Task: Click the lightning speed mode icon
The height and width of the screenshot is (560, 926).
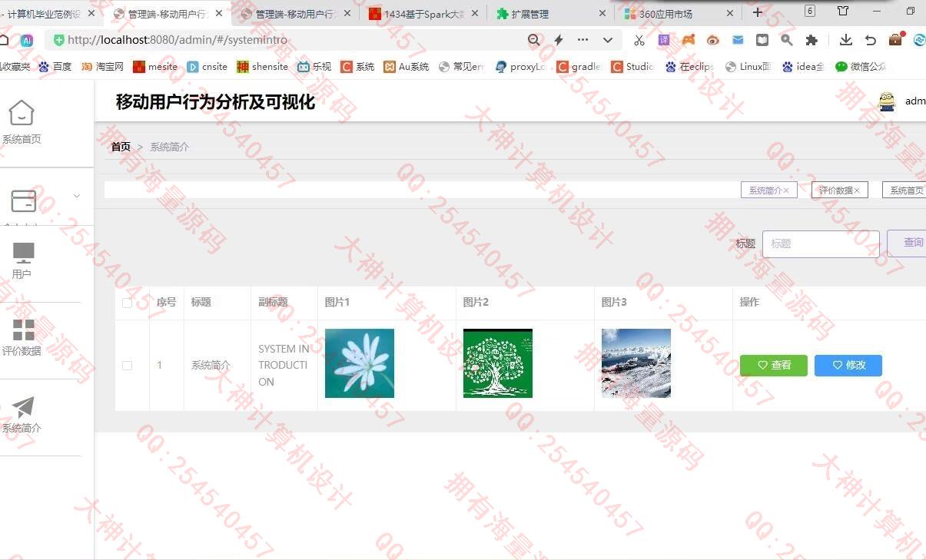Action: coord(559,40)
